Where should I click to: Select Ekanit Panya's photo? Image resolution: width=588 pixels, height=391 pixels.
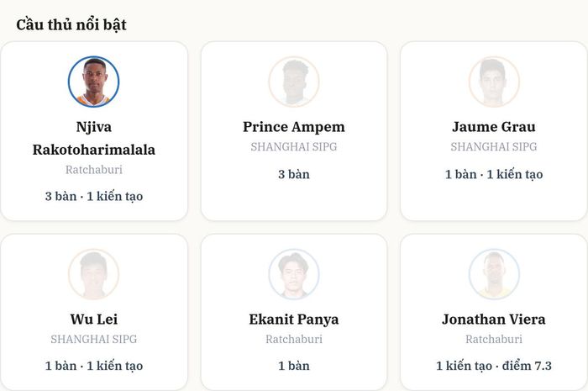coord(294,274)
